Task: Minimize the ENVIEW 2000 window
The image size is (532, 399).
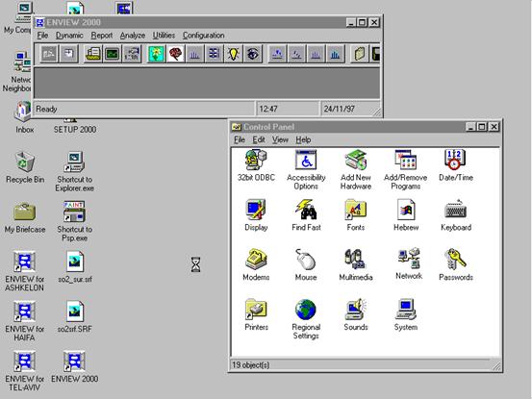Action: (x=351, y=22)
